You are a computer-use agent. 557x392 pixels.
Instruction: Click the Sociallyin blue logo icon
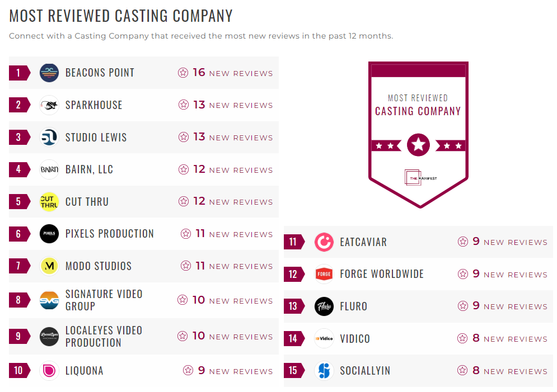click(x=324, y=371)
